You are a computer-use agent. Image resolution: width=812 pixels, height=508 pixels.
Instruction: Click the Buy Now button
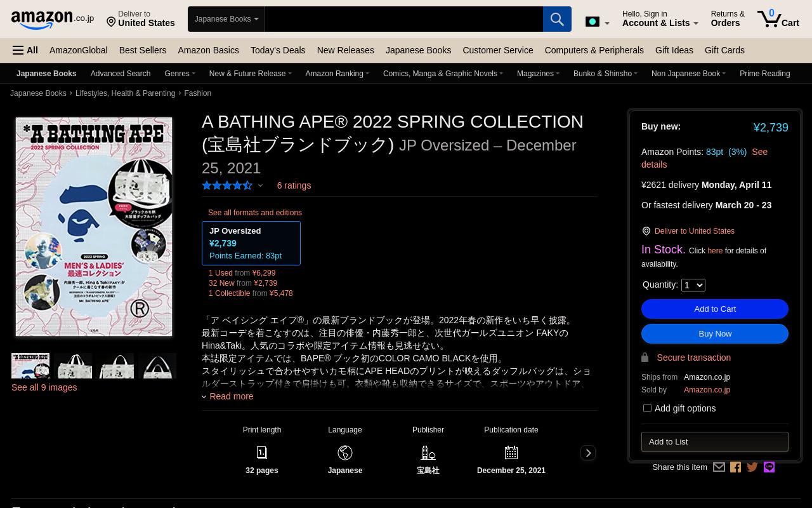[715, 333]
